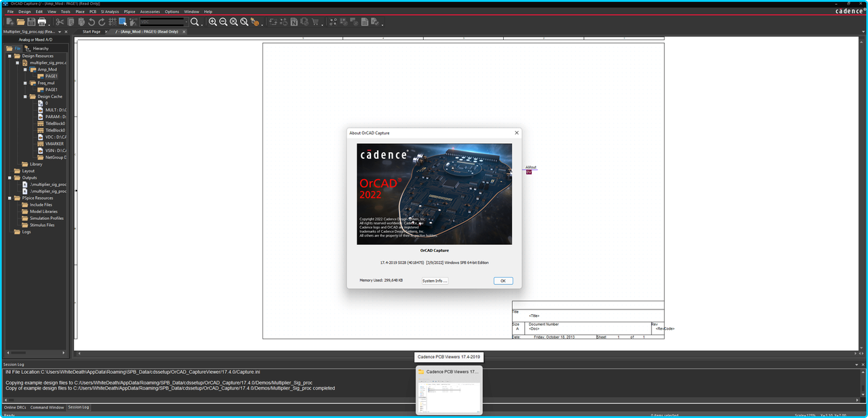The height and width of the screenshot is (418, 868).
Task: Close the Amp_Mod PAGE1 tab
Action: click(x=184, y=32)
